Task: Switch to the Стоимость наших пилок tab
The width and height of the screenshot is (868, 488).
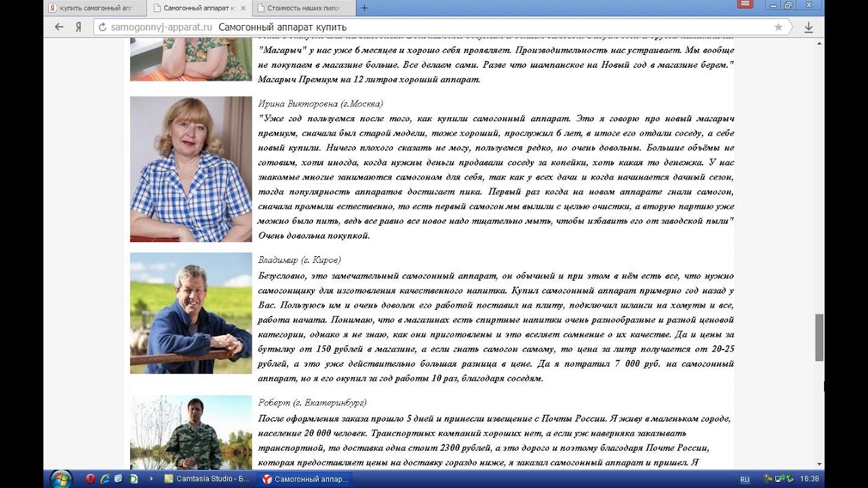Action: coord(302,8)
